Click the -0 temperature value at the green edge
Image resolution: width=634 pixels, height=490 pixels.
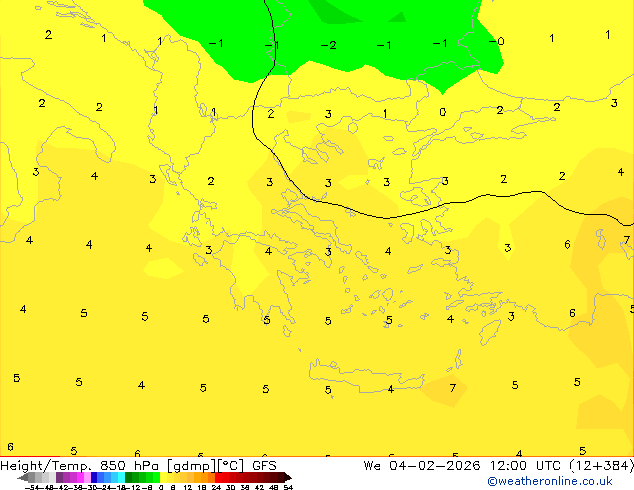pyautogui.click(x=497, y=41)
